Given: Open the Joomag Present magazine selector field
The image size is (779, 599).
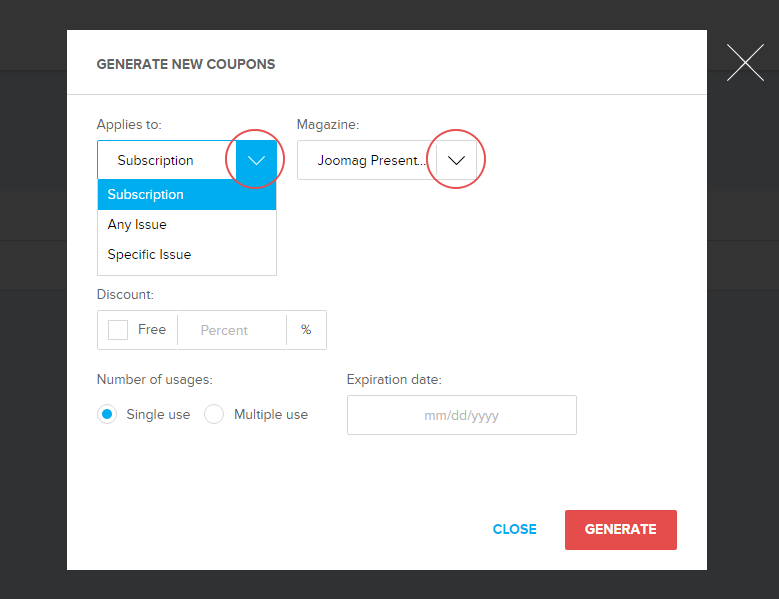Looking at the screenshot, I should point(366,160).
